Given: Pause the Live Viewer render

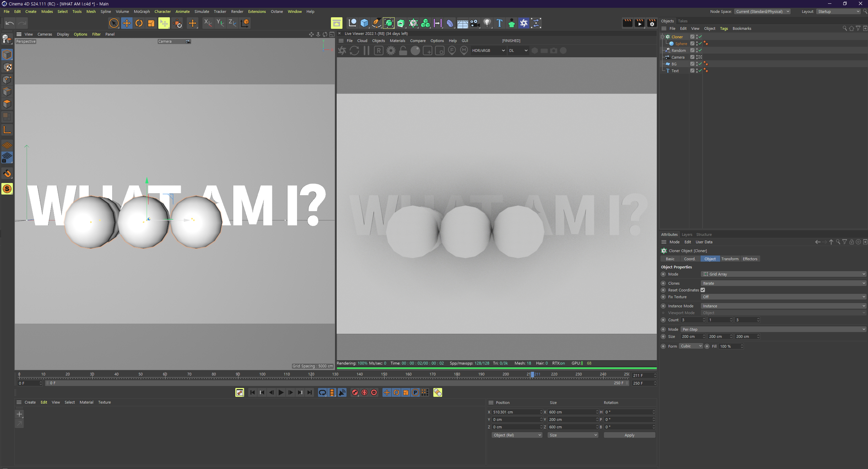Looking at the screenshot, I should [x=367, y=51].
